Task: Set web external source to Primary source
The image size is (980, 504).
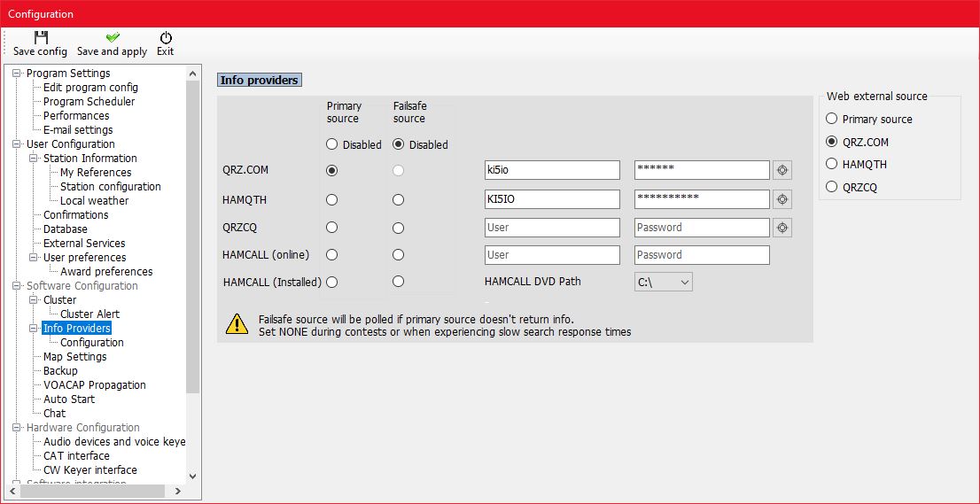Action: coord(831,119)
